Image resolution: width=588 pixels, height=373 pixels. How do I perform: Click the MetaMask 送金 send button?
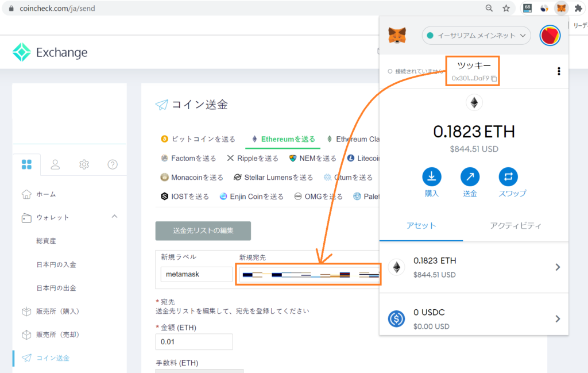(x=470, y=182)
